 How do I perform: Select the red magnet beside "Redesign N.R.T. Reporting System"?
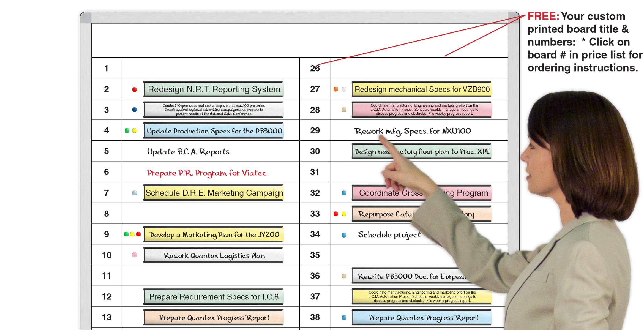[135, 89]
